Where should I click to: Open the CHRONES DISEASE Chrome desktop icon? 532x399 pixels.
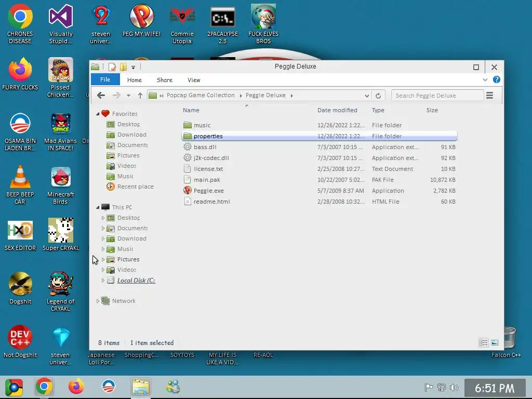[20, 24]
